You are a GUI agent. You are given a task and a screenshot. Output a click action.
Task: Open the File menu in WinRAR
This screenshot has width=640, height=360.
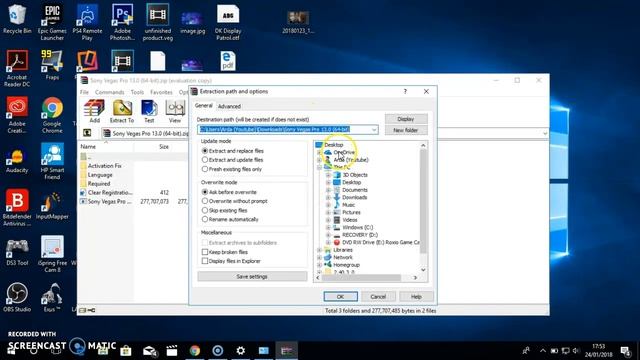click(84, 92)
